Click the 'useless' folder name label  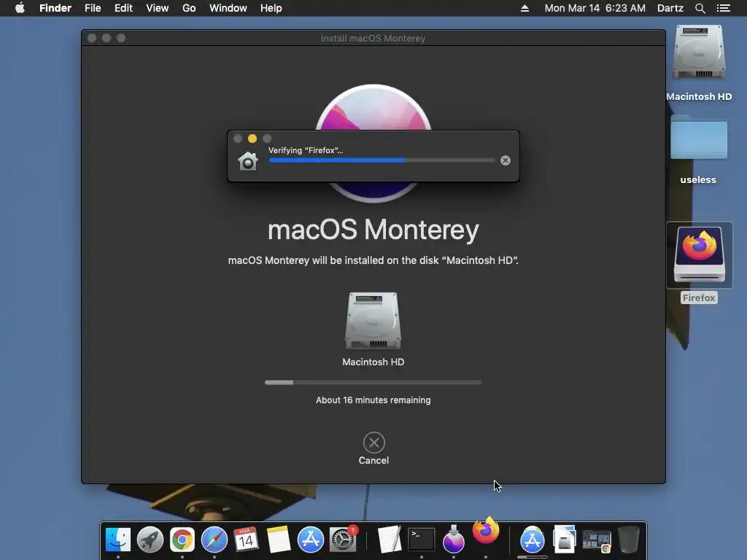click(x=698, y=180)
